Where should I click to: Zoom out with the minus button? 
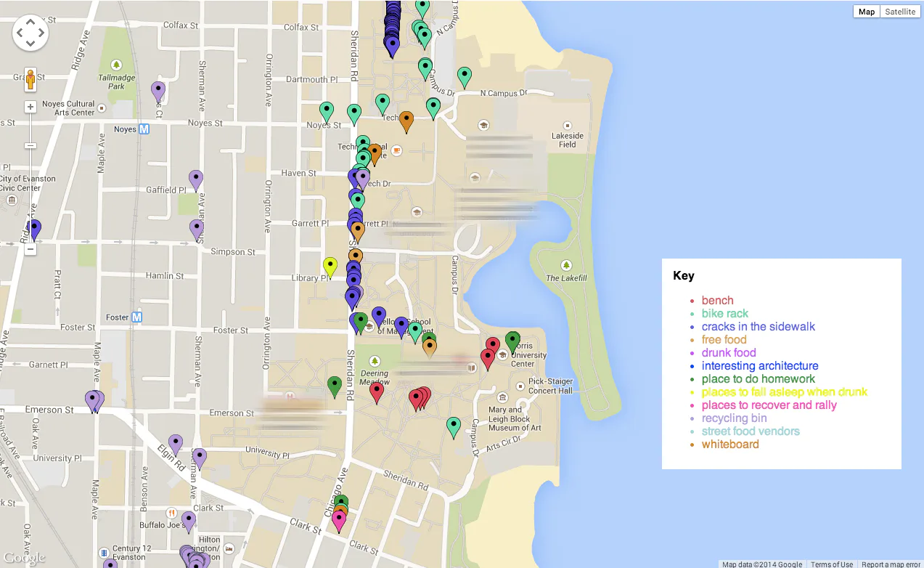(30, 249)
